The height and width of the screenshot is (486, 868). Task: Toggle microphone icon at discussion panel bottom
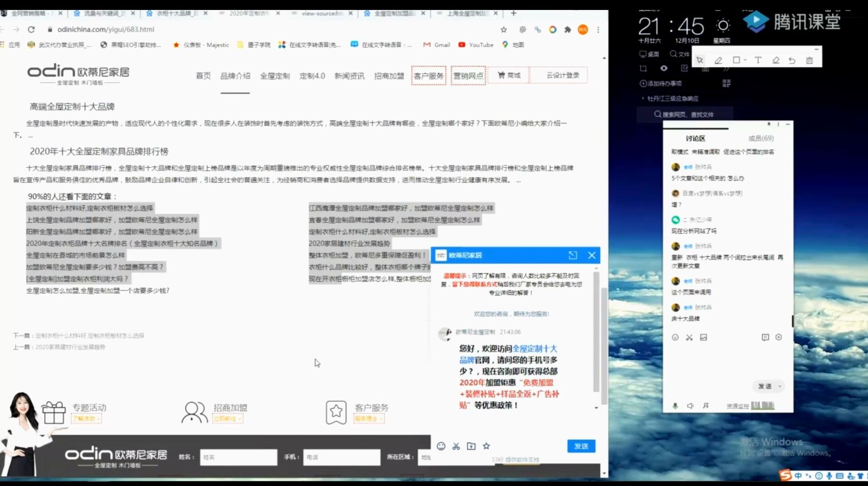[x=675, y=406]
